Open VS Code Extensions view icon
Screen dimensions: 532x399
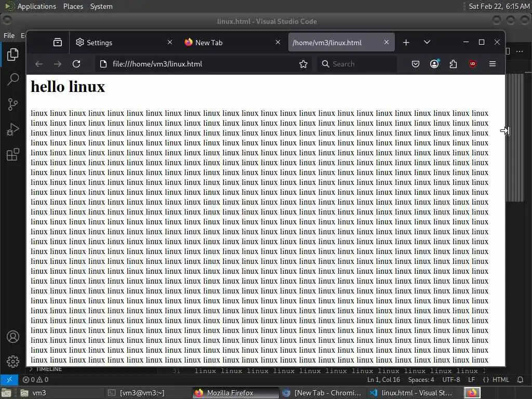pyautogui.click(x=12, y=155)
